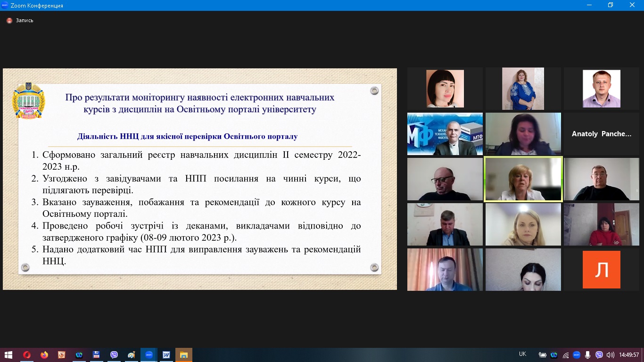
Task: Switch UK keyboard language indicator
Action: 522,354
